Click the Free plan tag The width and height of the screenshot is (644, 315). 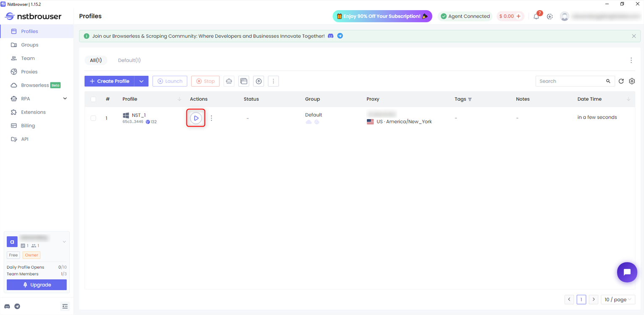[x=13, y=255]
